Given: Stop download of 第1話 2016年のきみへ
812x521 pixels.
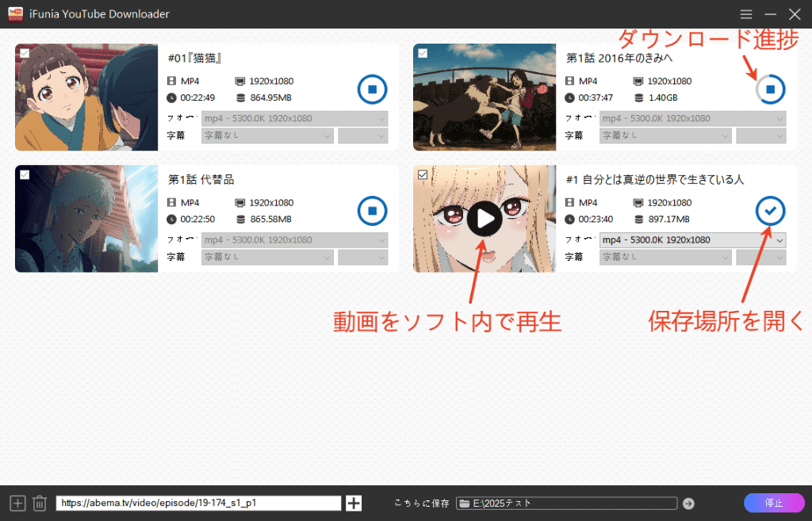Looking at the screenshot, I should (770, 89).
